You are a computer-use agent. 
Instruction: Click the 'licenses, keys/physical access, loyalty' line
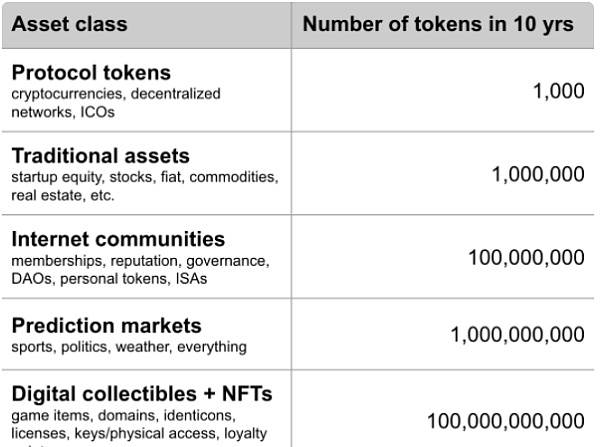point(139,434)
